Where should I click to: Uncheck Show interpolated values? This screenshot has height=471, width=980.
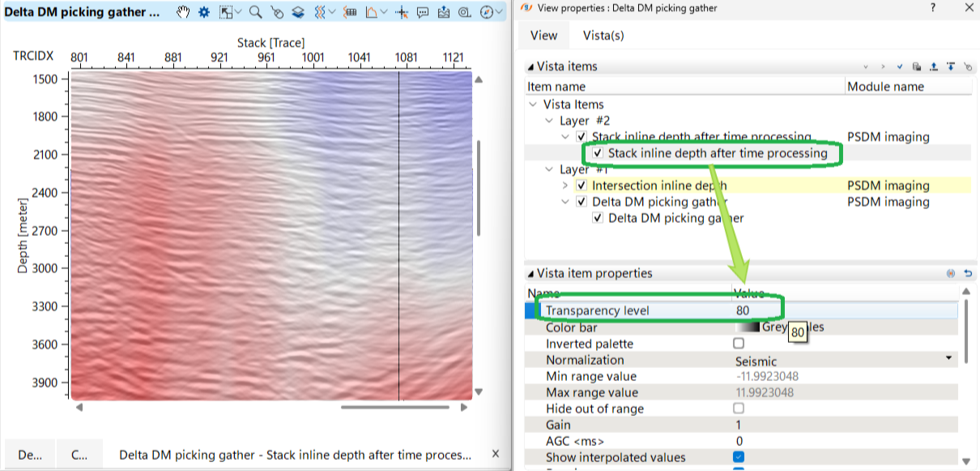coord(739,457)
